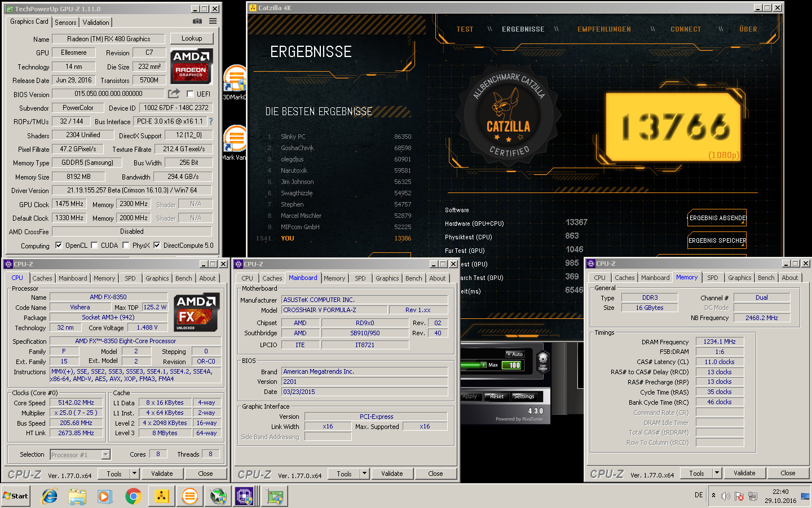This screenshot has height=508, width=812.
Task: Launch Internet Explorer from the taskbar
Action: pos(50,496)
